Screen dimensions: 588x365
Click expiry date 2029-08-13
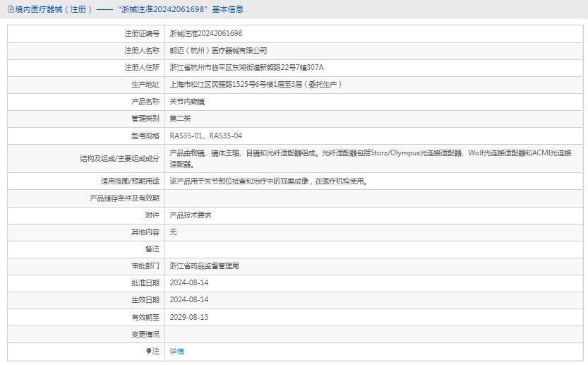189,317
